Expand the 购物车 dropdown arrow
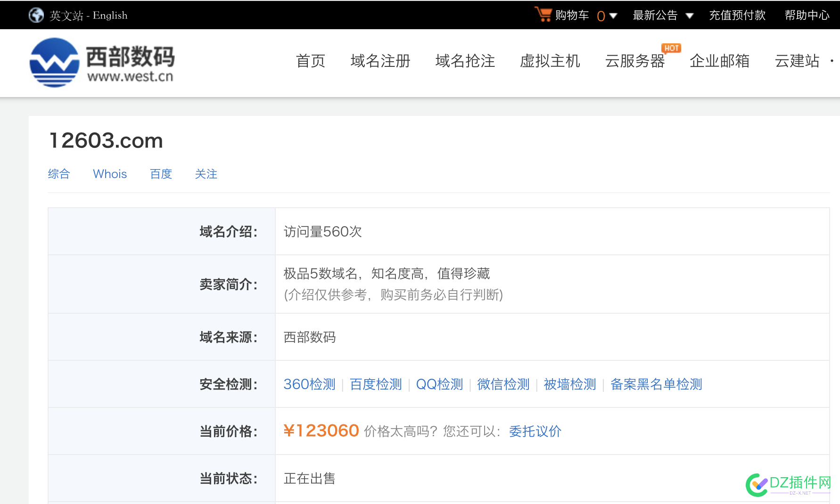This screenshot has height=504, width=840. 613,16
